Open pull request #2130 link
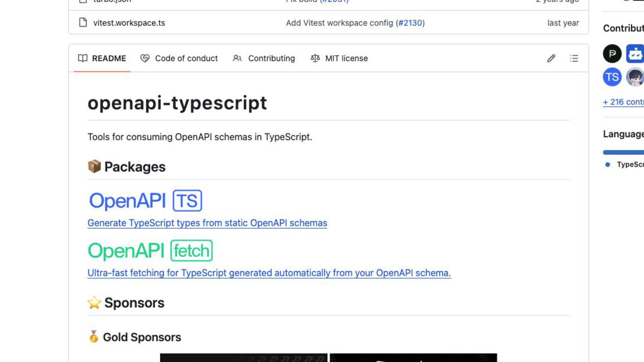 tap(410, 23)
